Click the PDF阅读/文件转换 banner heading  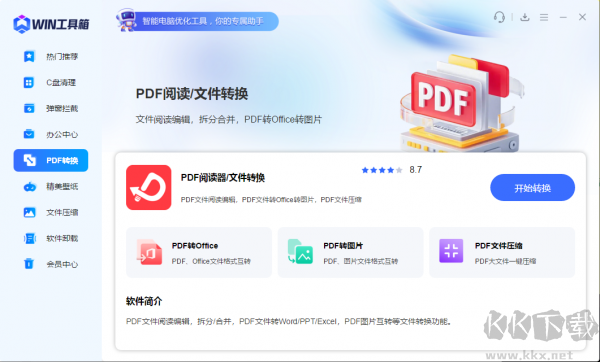pos(192,94)
